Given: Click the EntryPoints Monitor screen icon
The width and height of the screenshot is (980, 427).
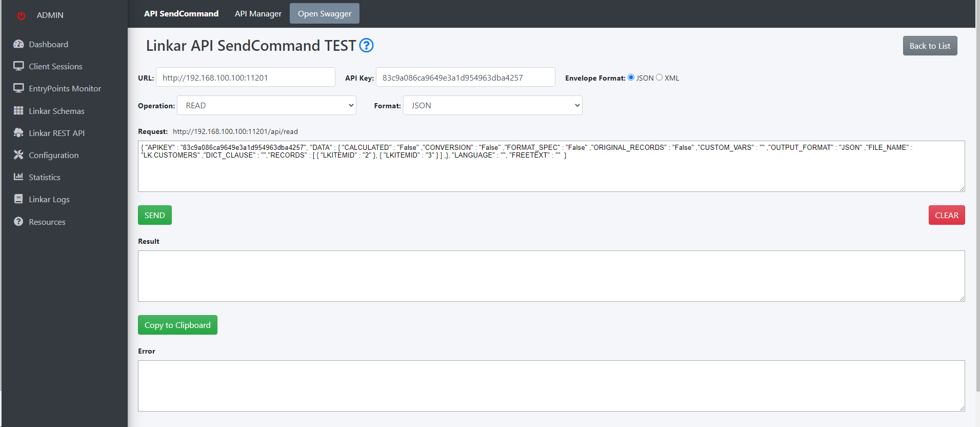Looking at the screenshot, I should (18, 88).
